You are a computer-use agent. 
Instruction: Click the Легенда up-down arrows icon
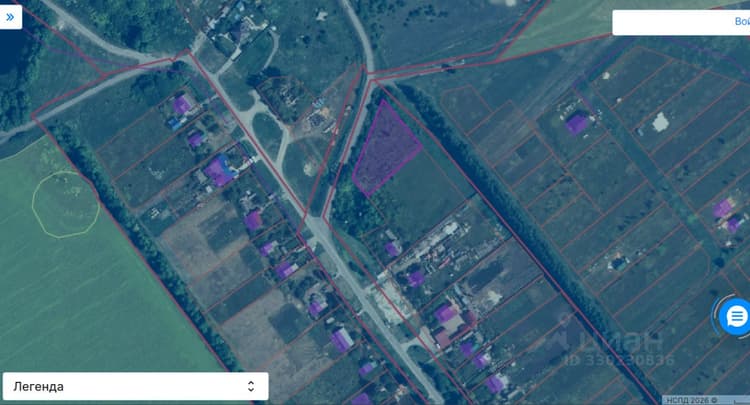[251, 386]
